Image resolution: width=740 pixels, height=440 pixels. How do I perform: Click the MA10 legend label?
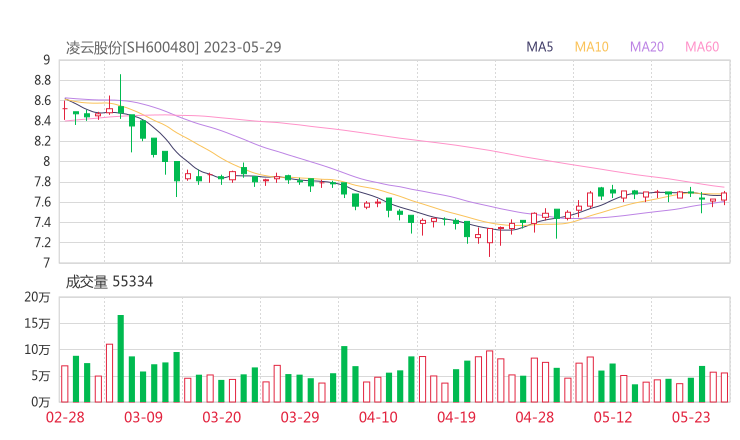(x=591, y=47)
